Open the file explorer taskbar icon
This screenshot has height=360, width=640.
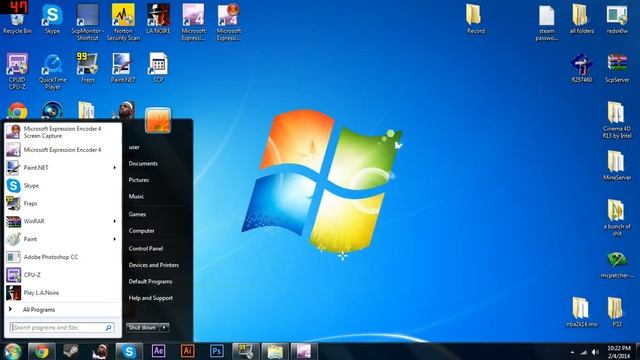[x=275, y=351]
